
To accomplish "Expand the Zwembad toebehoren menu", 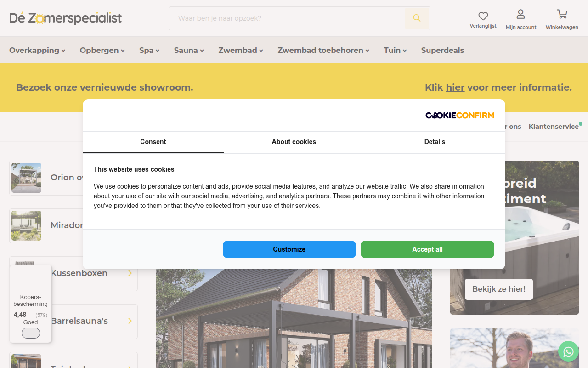I will [x=323, y=50].
